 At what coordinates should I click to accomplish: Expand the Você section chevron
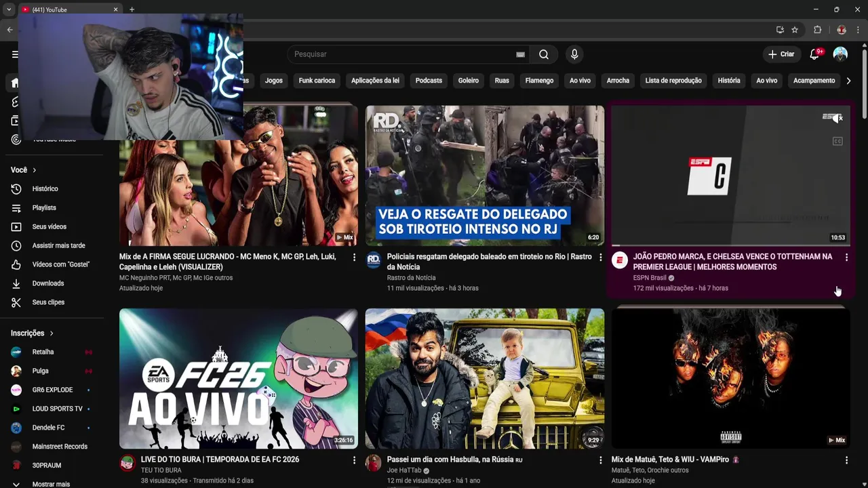click(35, 170)
